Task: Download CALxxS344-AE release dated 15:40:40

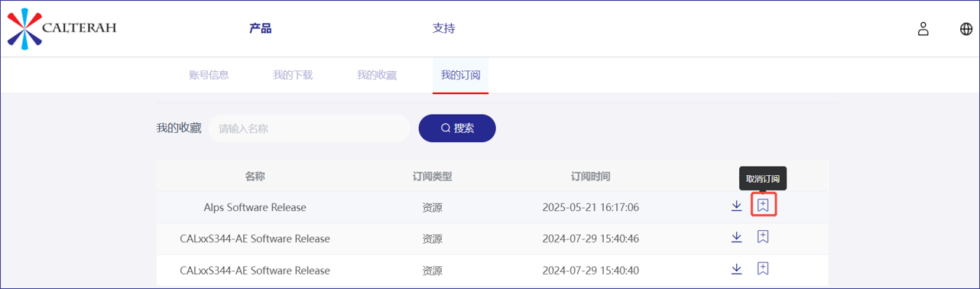Action: click(736, 268)
